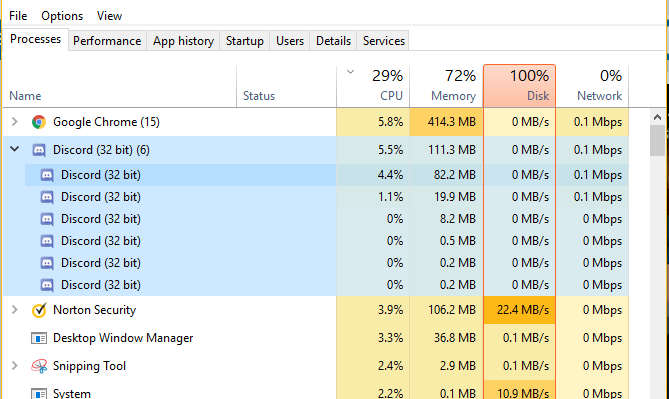Viewport: 669px width, 399px height.
Task: Open the Options menu
Action: point(62,16)
